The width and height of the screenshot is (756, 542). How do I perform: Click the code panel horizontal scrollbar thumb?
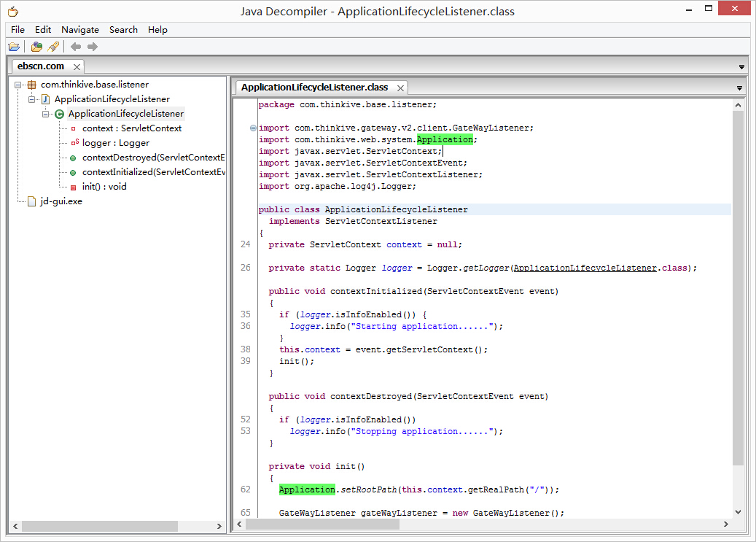coord(322,524)
